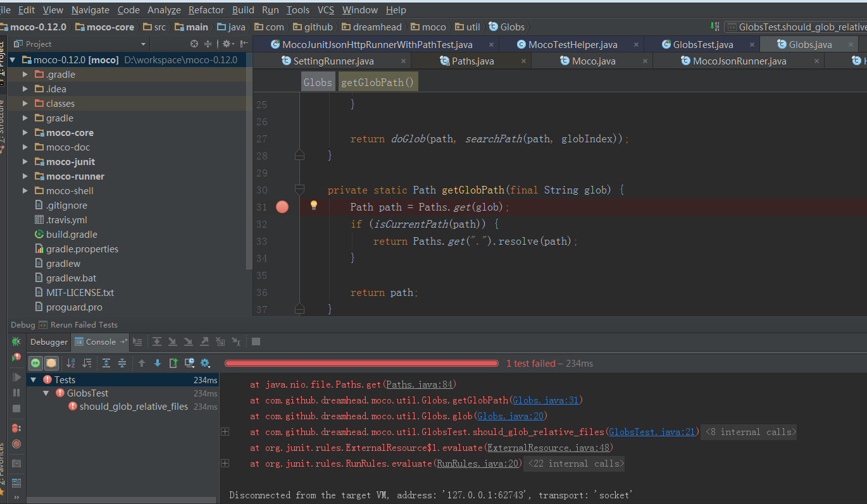Click the View Breakpoints icon
Screen dimensions: 867x504
[x=16, y=427]
